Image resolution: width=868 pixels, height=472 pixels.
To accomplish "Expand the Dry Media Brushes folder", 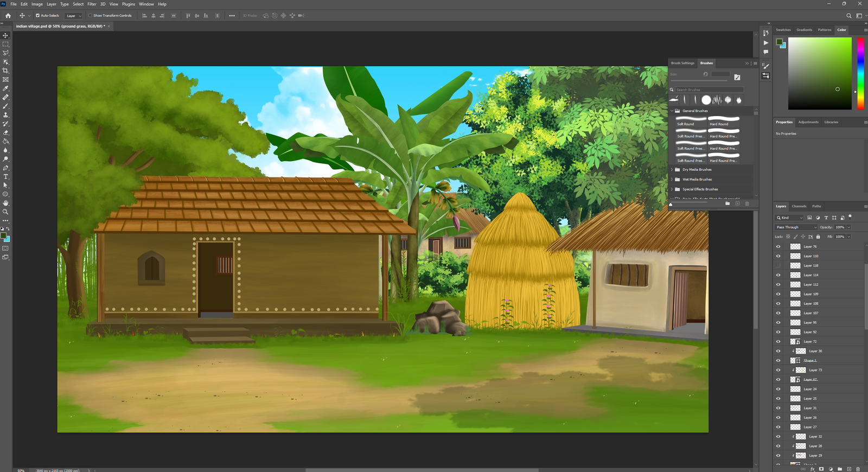I will [672, 170].
